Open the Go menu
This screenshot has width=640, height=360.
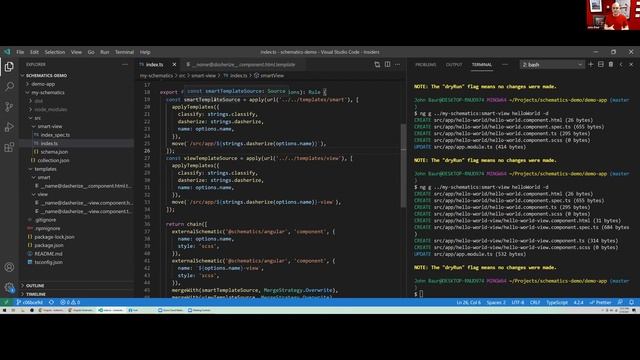coord(91,52)
